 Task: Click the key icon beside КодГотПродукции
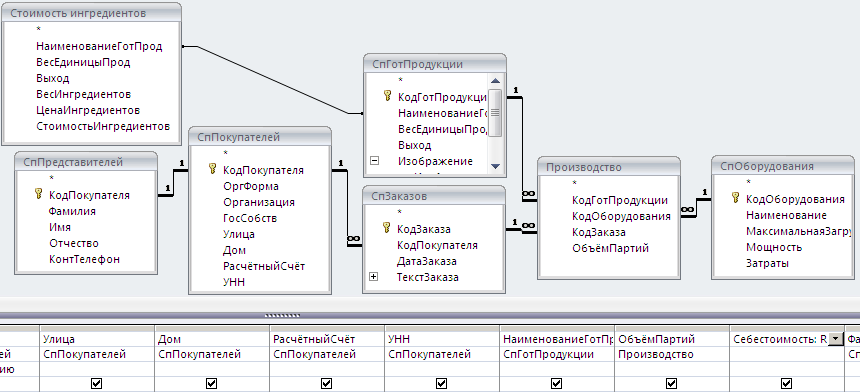click(x=387, y=96)
